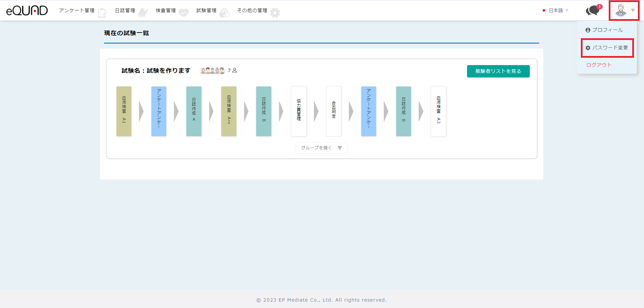Select the 血液検査 A1 step card
This screenshot has height=308, width=644.
[x=124, y=111]
